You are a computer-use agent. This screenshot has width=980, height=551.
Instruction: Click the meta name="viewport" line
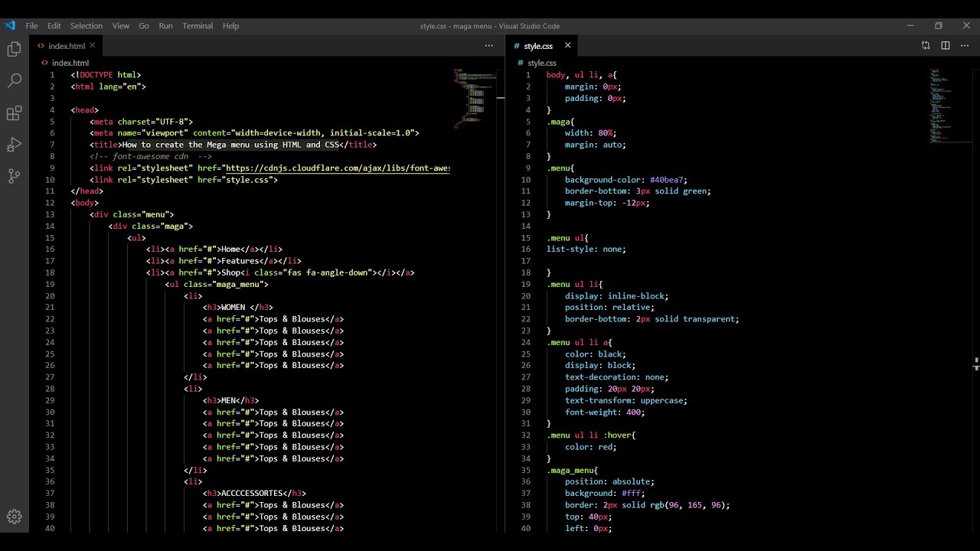[254, 133]
